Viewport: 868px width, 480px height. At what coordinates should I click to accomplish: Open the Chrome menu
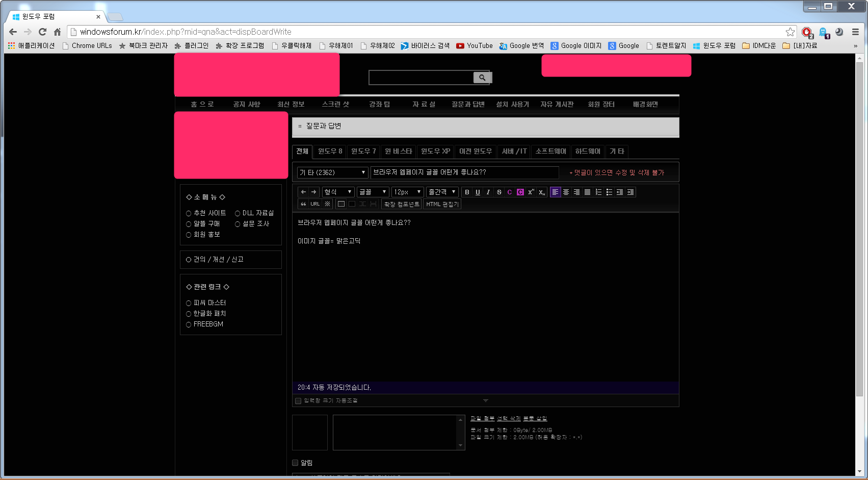click(855, 32)
